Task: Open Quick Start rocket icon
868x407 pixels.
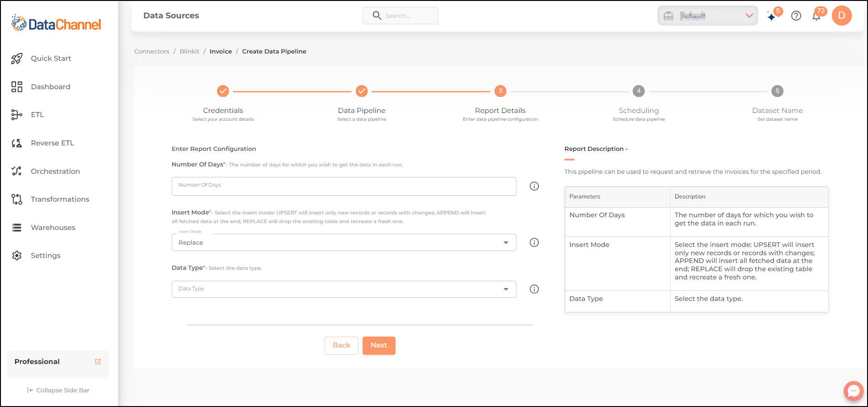Action: tap(17, 59)
